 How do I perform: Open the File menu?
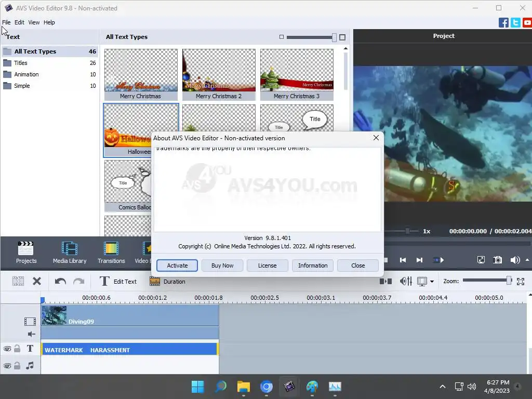pos(6,22)
